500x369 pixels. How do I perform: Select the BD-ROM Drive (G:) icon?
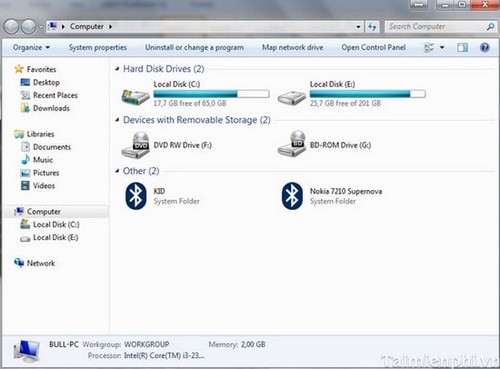coord(292,144)
